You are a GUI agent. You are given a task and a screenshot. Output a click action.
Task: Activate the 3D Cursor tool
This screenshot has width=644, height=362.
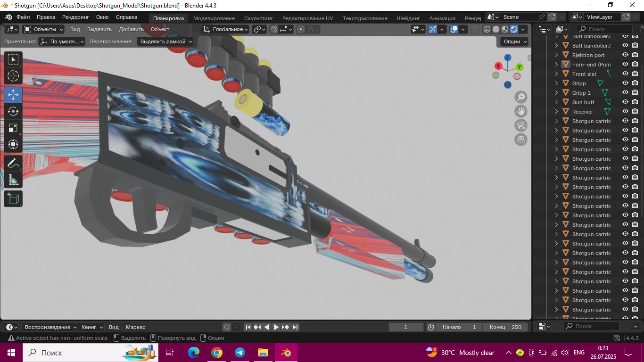(x=13, y=76)
